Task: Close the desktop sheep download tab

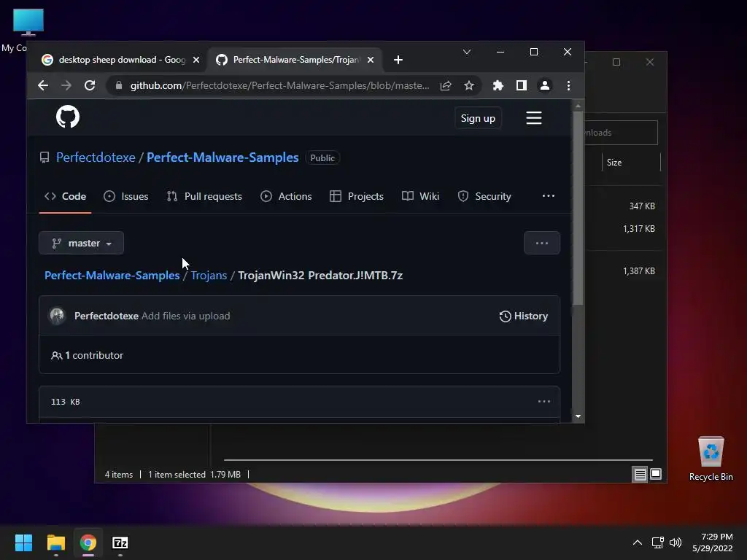Action: tap(196, 60)
